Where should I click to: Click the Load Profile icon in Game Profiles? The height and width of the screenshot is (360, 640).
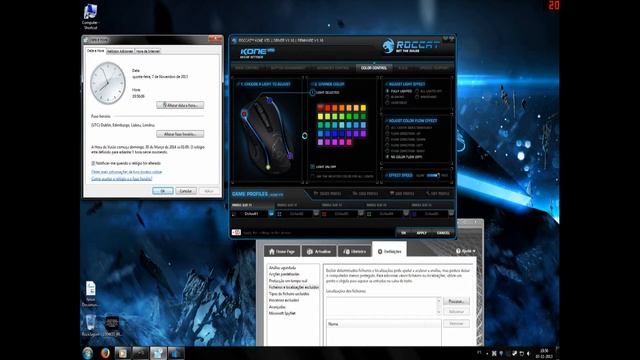click(355, 193)
